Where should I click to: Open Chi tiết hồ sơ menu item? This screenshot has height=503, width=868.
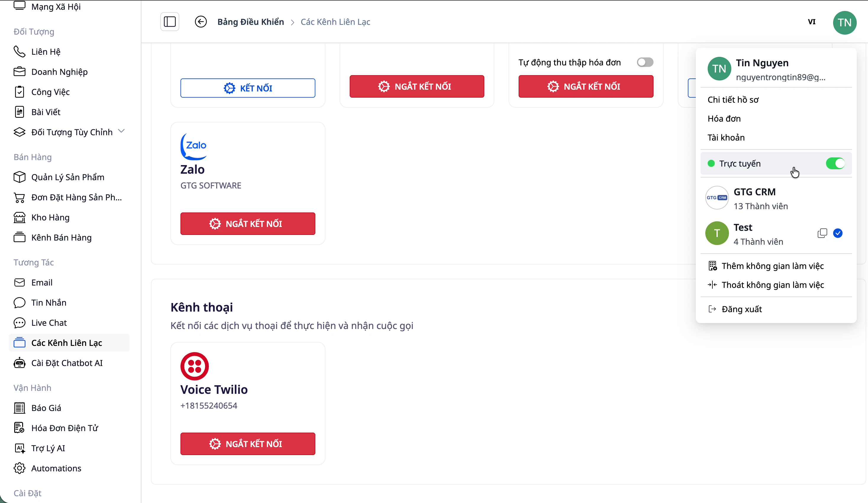click(733, 100)
